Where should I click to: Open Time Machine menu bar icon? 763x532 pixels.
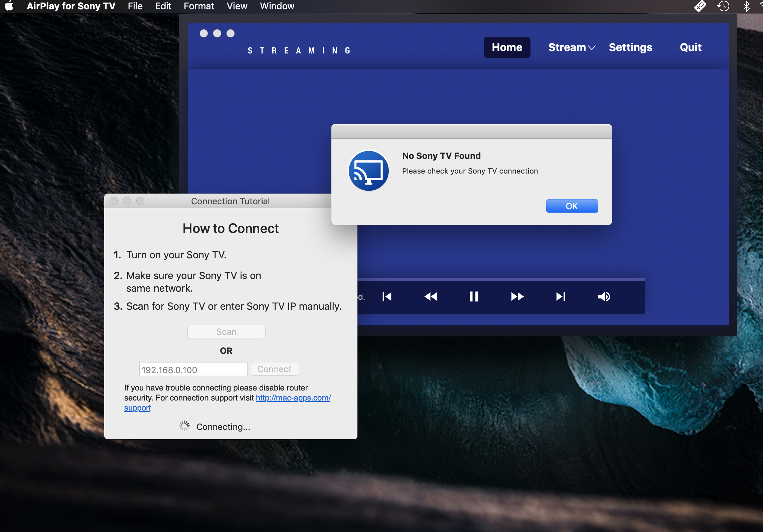tap(723, 6)
